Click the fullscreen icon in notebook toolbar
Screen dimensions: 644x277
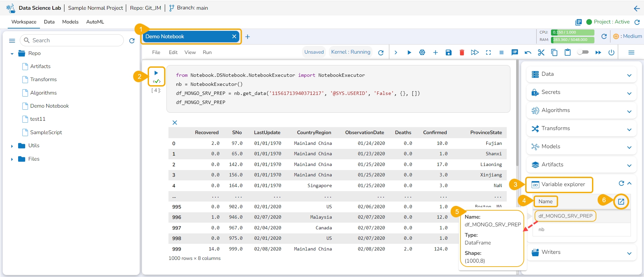[488, 52]
